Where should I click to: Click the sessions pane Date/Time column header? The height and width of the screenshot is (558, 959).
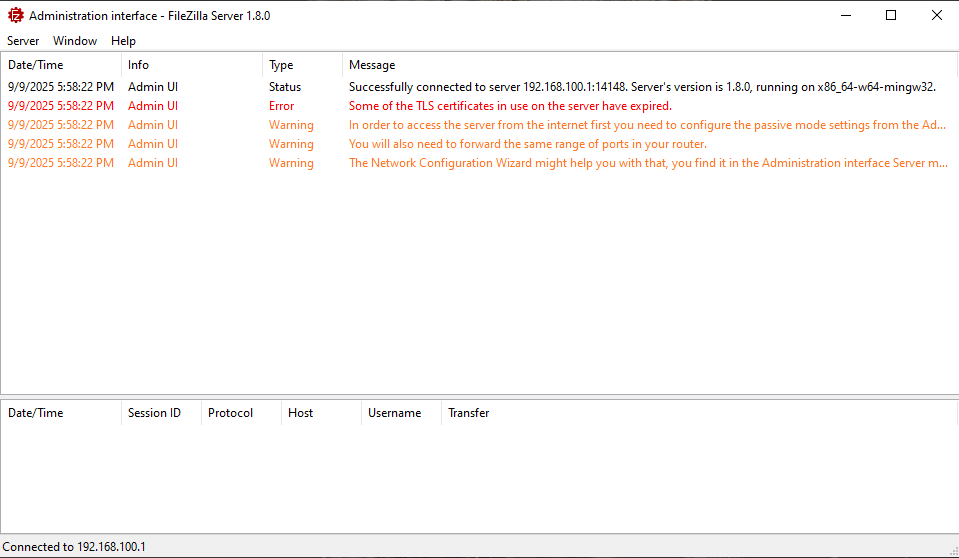[61, 413]
